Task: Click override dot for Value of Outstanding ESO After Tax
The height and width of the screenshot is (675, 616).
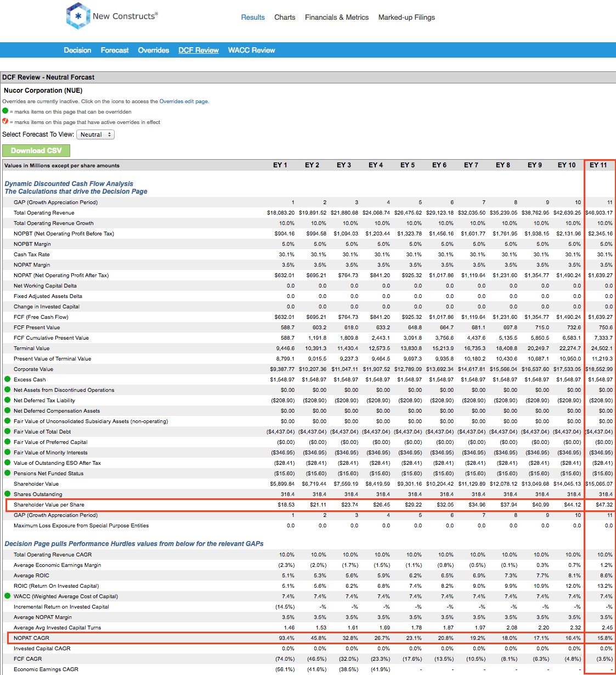Action: (8, 463)
